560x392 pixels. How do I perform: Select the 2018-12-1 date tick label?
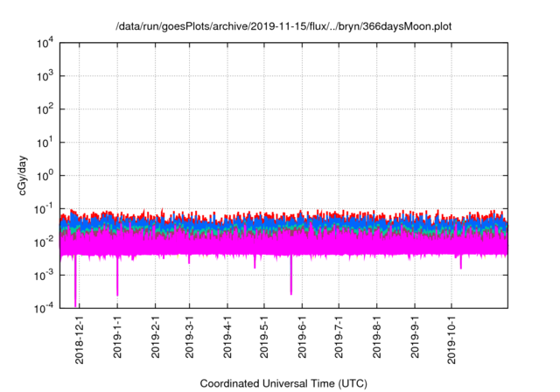point(80,338)
